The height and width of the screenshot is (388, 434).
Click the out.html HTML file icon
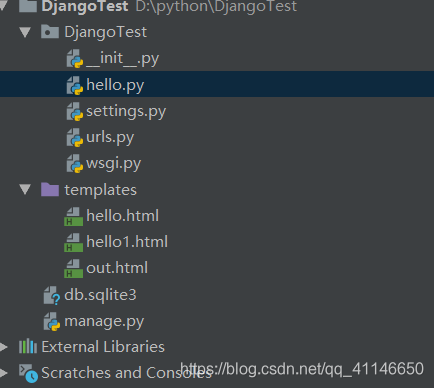coord(73,268)
